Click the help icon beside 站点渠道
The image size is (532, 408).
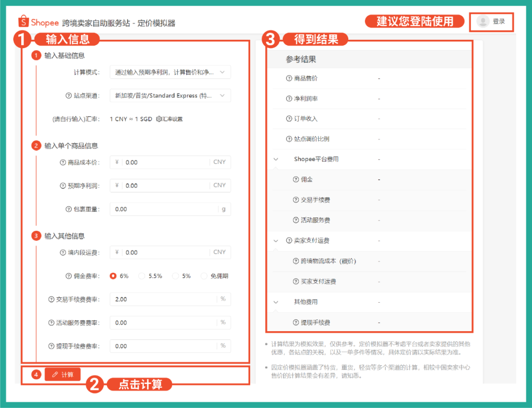[68, 95]
